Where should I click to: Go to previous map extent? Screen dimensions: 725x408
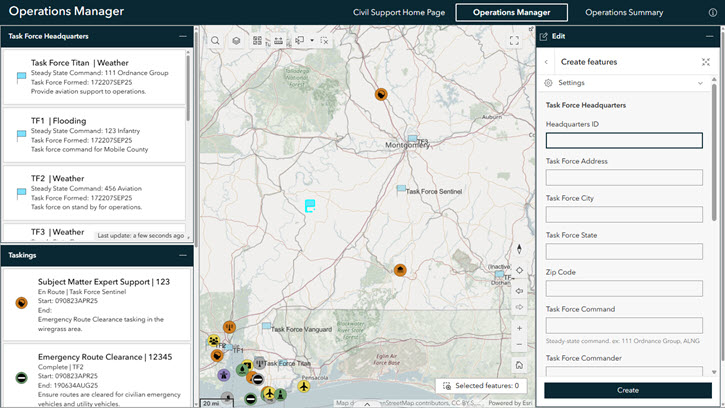click(519, 291)
